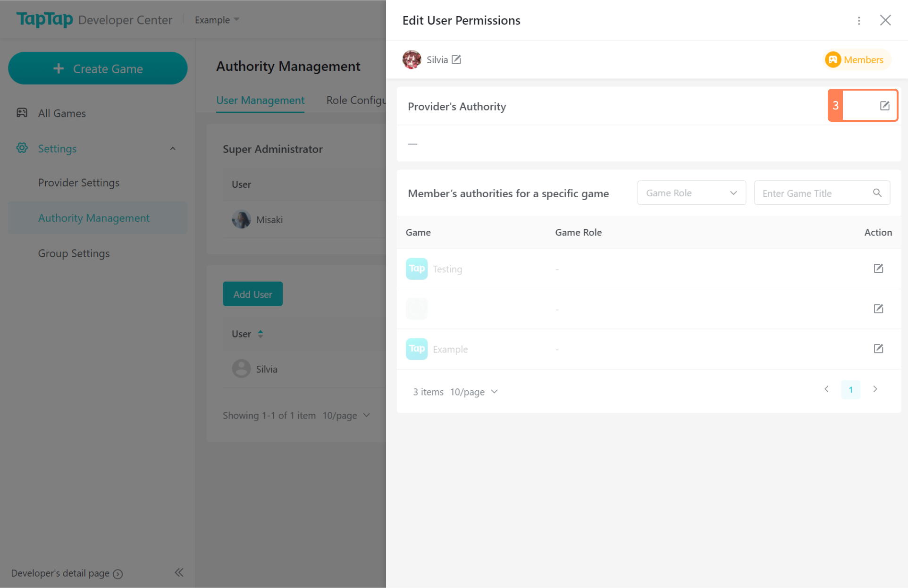The image size is (908, 588).
Task: Close the Edit User Permissions panel
Action: coord(885,20)
